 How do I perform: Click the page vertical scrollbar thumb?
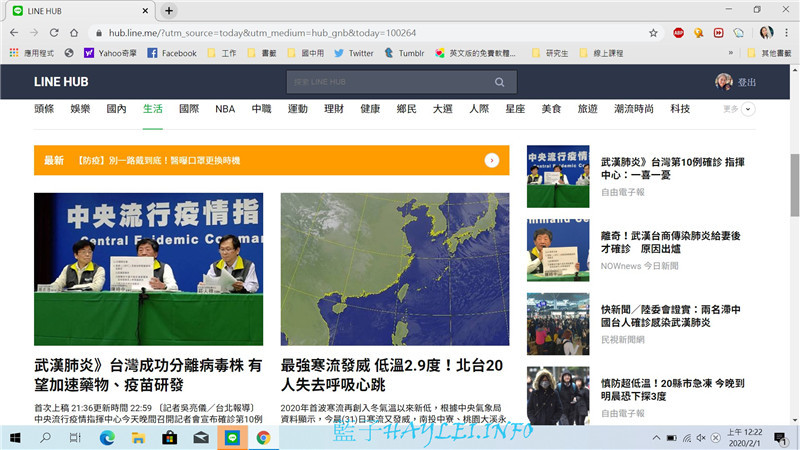tap(795, 185)
